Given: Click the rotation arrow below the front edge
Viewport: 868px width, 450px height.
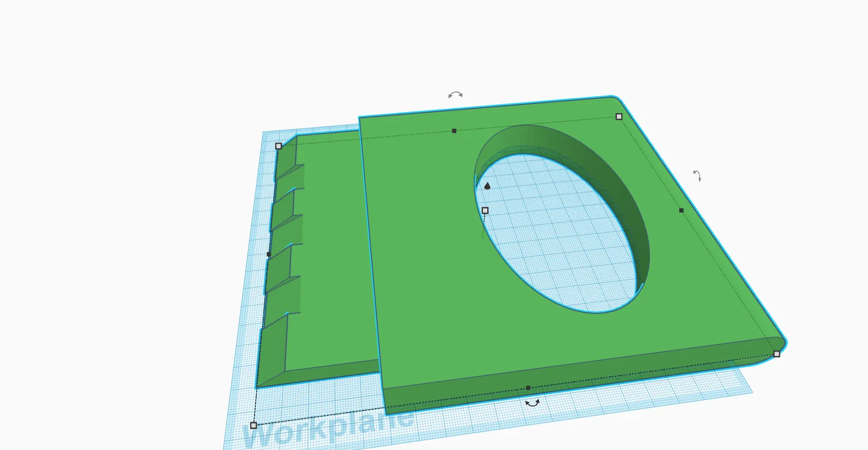Looking at the screenshot, I should click(x=532, y=403).
